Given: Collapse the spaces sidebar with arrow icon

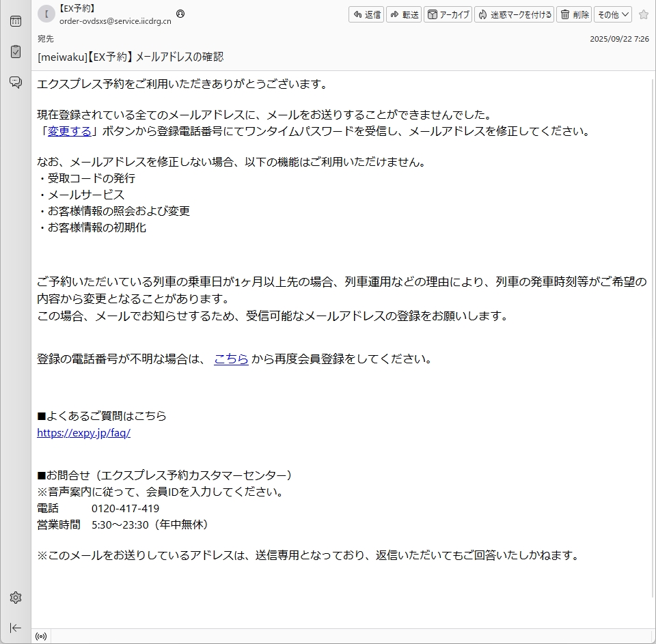Looking at the screenshot, I should point(15,628).
